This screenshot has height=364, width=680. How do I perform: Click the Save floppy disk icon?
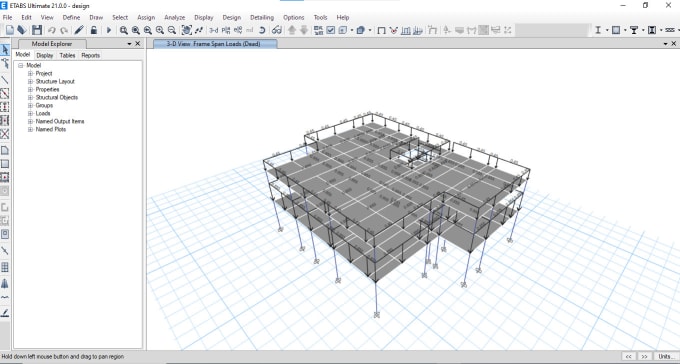point(37,30)
